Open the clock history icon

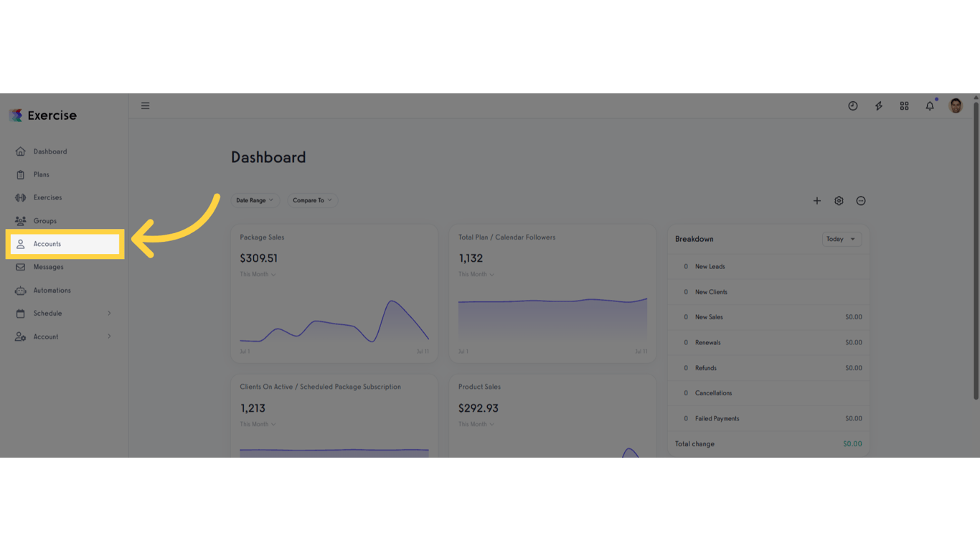(x=852, y=105)
